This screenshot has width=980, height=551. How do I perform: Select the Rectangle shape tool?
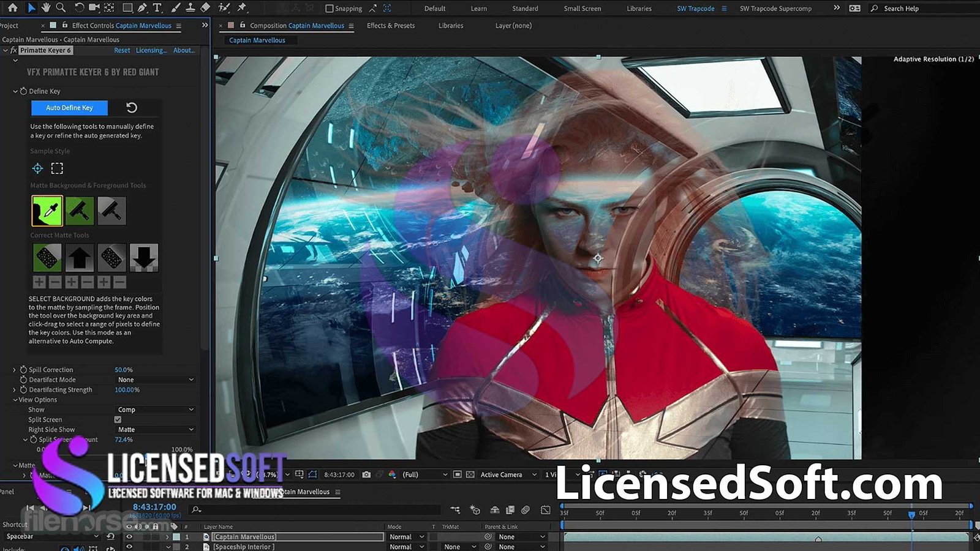(127, 8)
